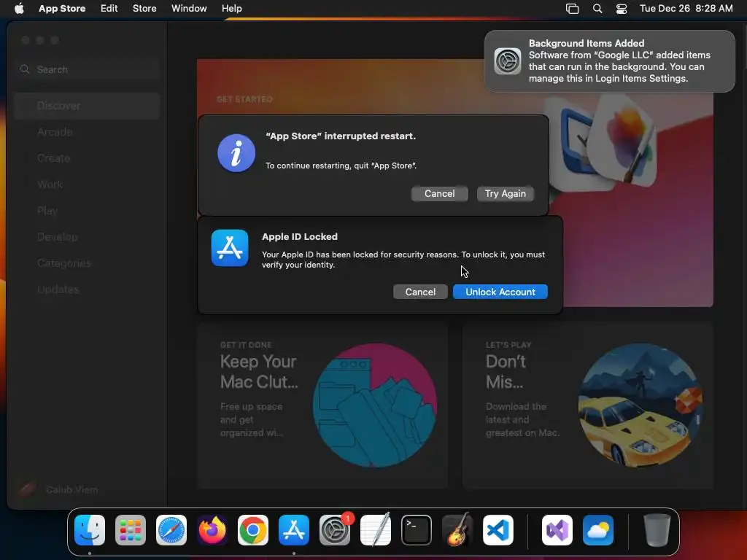Click Cancel in the interrupted restart dialog
Image resolution: width=747 pixels, height=560 pixels.
[x=439, y=193]
